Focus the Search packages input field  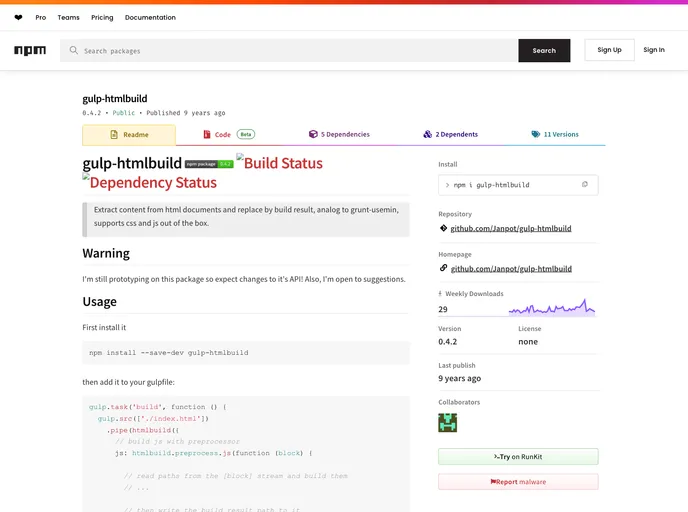tap(289, 50)
